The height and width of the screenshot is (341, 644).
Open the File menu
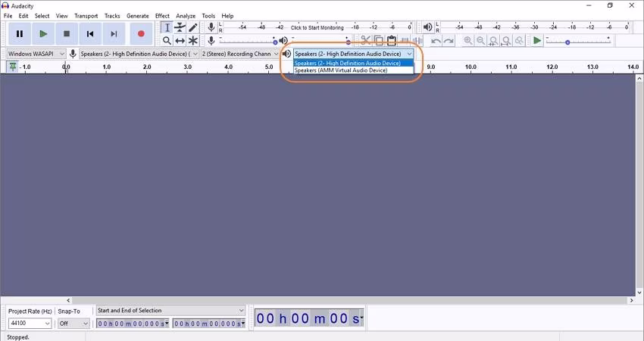point(8,16)
